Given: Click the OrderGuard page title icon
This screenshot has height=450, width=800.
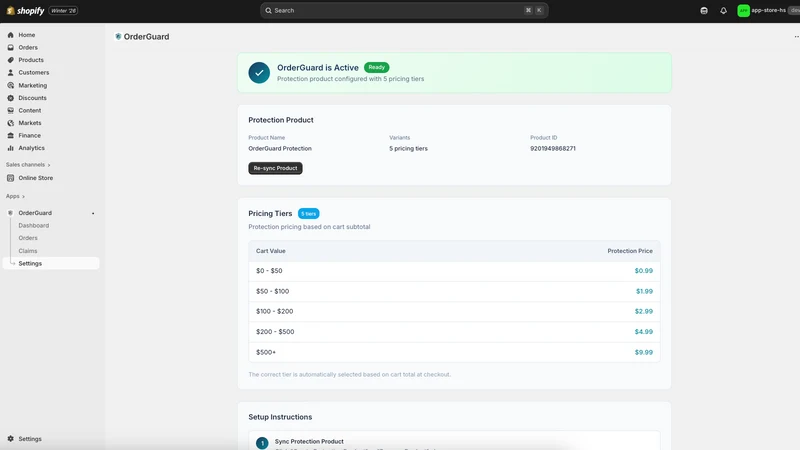Looking at the screenshot, I should click(118, 37).
